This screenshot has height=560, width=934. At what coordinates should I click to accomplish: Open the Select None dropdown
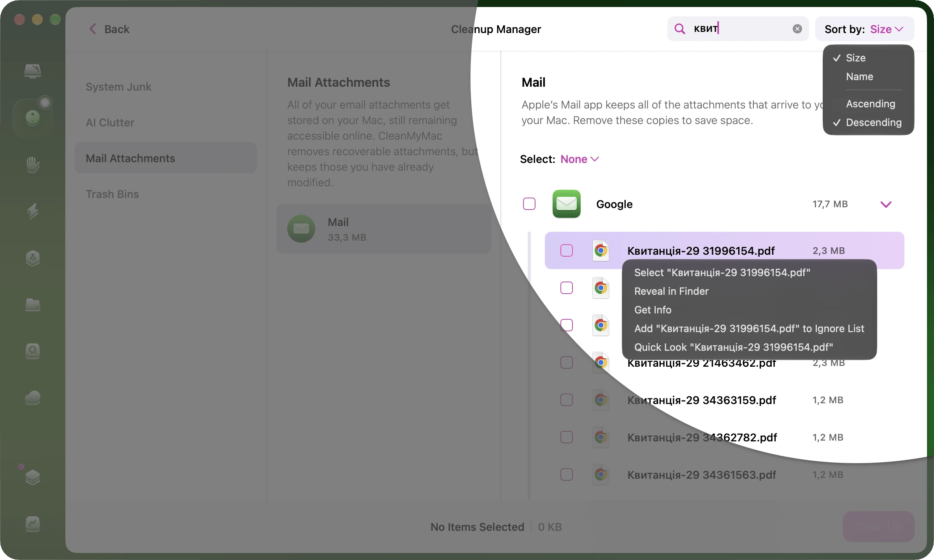(579, 159)
